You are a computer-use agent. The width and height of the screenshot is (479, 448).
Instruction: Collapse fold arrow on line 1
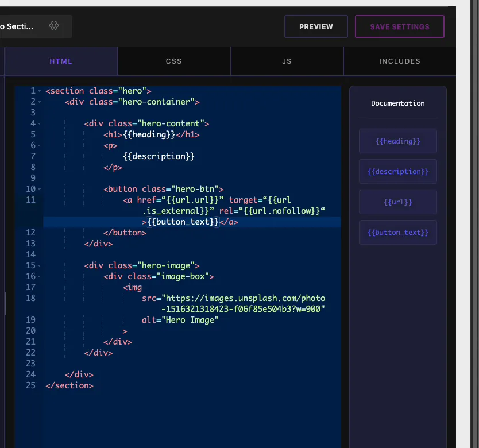coord(40,91)
